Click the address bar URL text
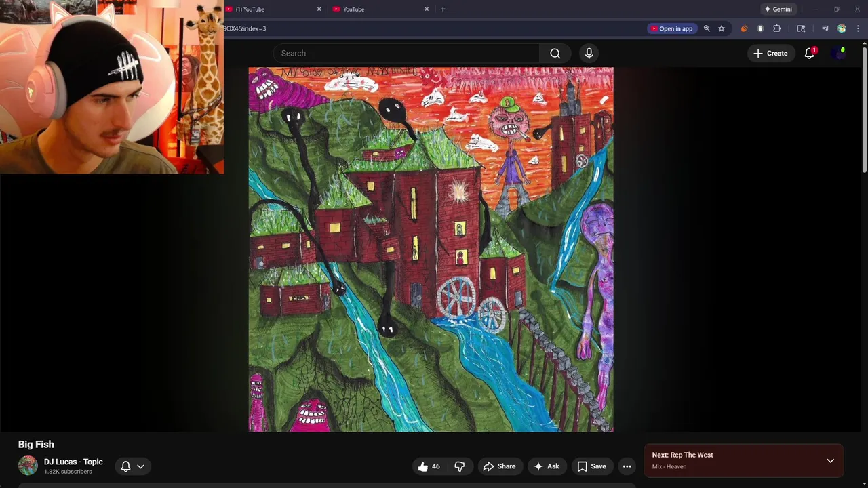Viewport: 868px width, 488px height. [x=245, y=28]
